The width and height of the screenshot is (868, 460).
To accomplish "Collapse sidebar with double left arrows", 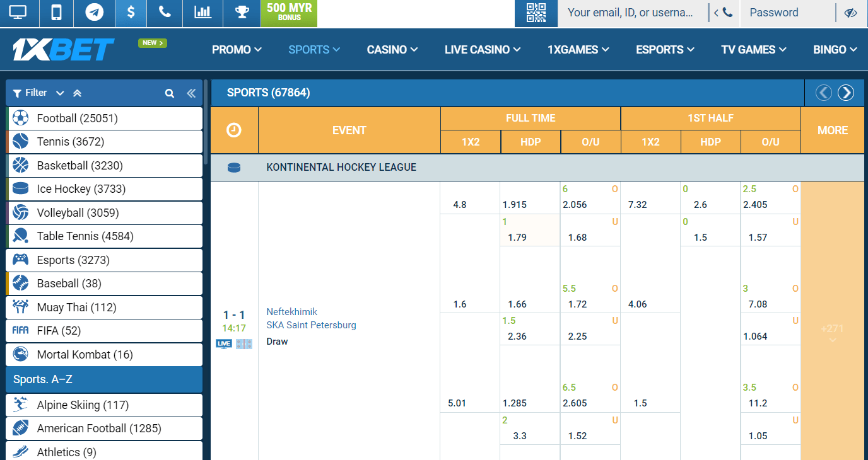I will click(x=191, y=93).
